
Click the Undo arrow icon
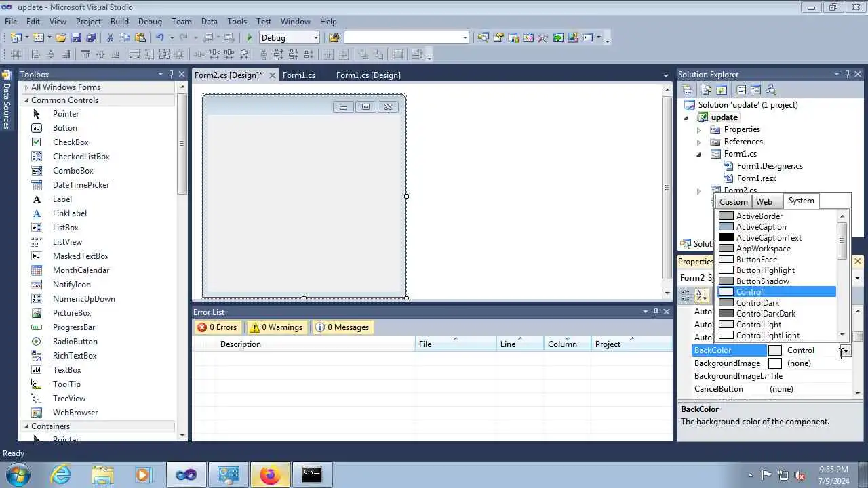159,38
